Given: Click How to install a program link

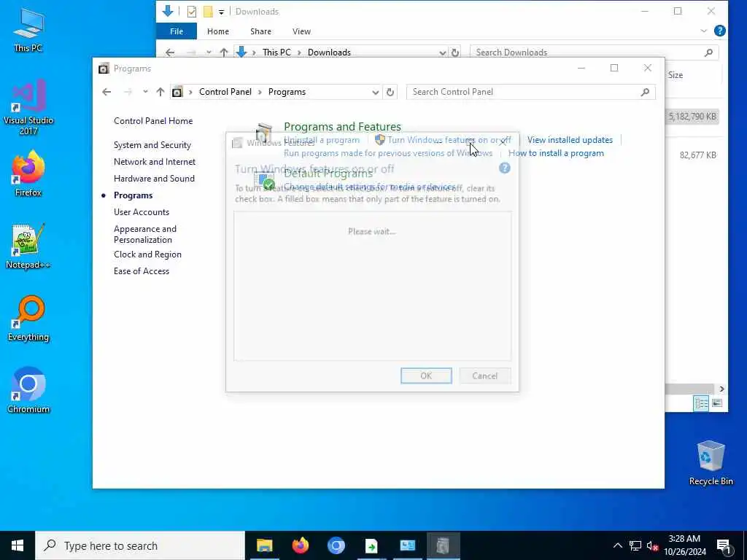Looking at the screenshot, I should tap(556, 153).
